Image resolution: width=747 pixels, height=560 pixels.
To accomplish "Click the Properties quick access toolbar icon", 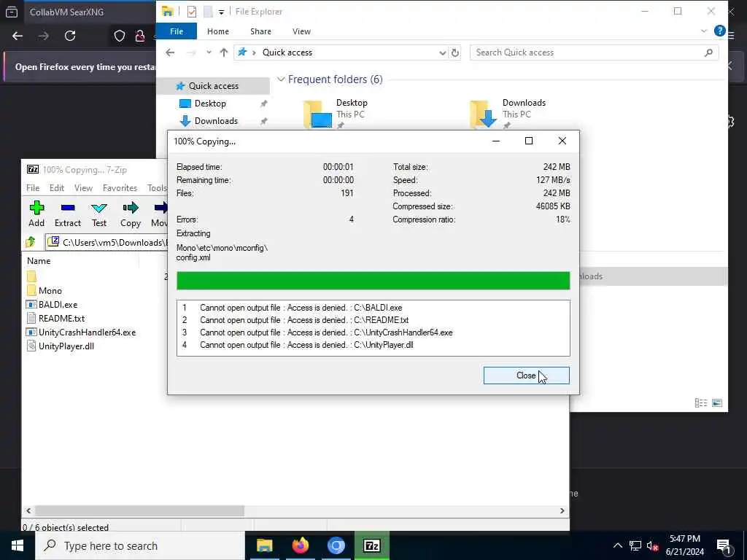I will click(x=192, y=12).
